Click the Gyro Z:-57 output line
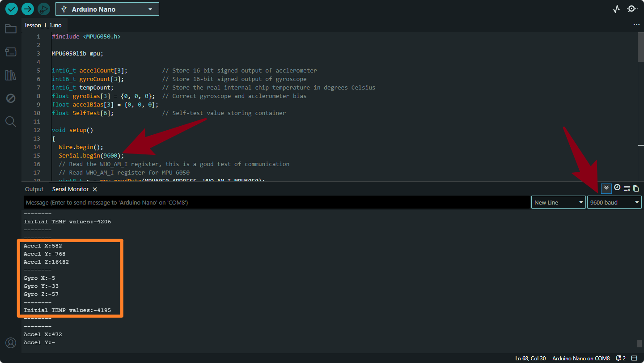This screenshot has width=644, height=363. (x=41, y=294)
